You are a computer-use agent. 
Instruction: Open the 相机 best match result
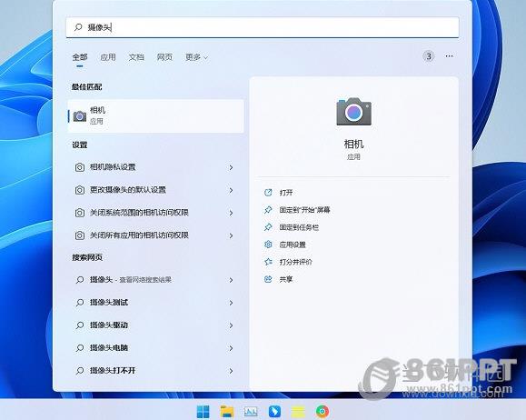click(x=155, y=115)
